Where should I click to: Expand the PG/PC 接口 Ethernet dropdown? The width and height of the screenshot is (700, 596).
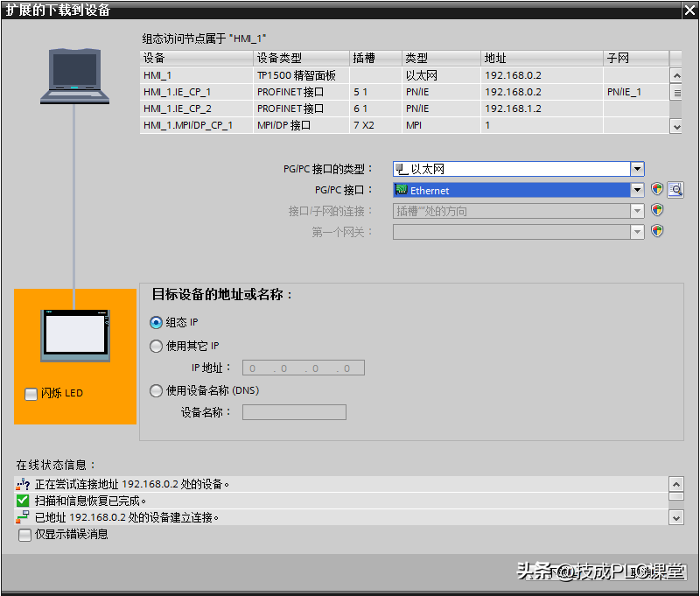(x=638, y=190)
